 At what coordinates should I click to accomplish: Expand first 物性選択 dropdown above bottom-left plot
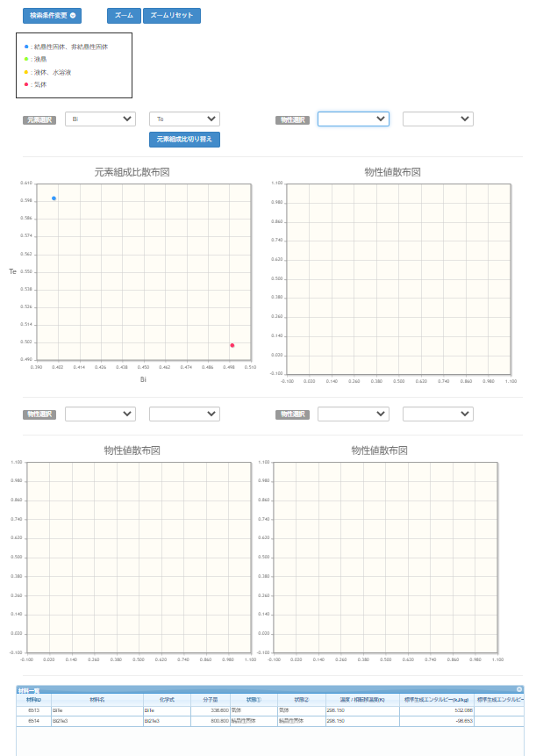point(100,414)
